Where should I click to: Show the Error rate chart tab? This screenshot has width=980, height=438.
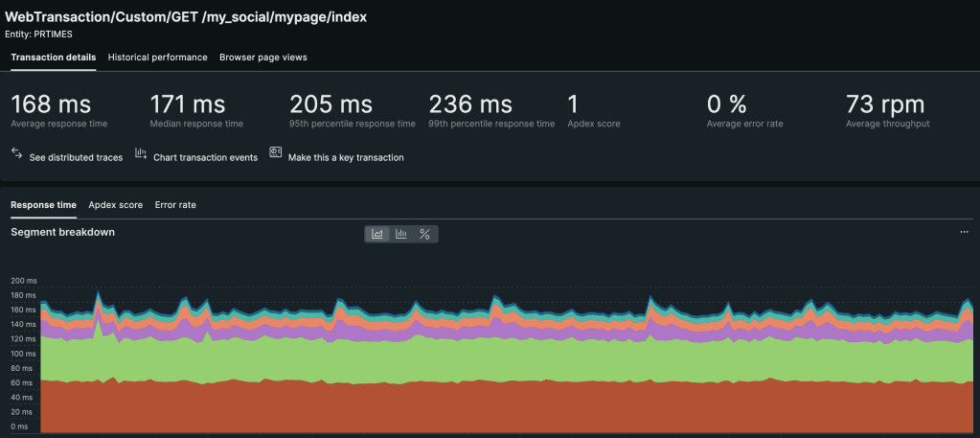point(175,204)
